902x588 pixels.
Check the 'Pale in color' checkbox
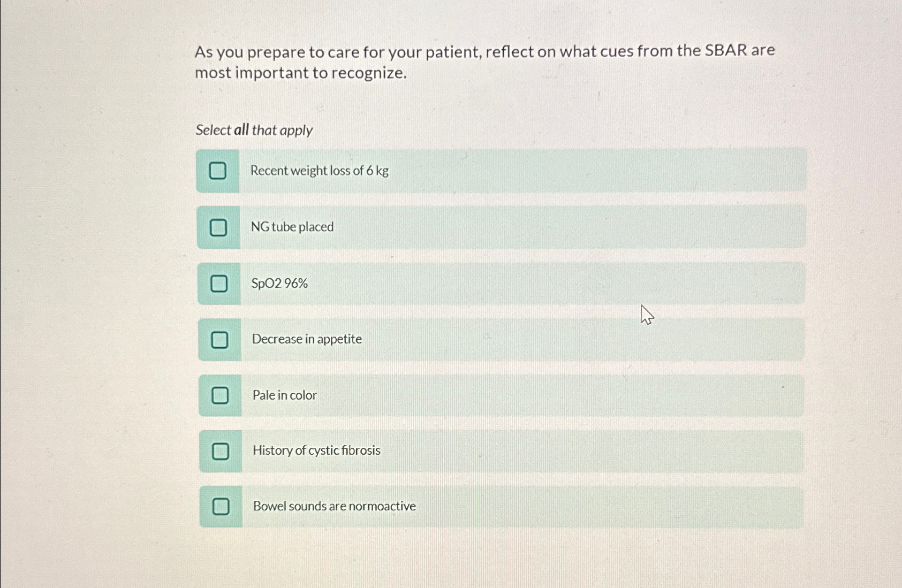[x=219, y=396]
